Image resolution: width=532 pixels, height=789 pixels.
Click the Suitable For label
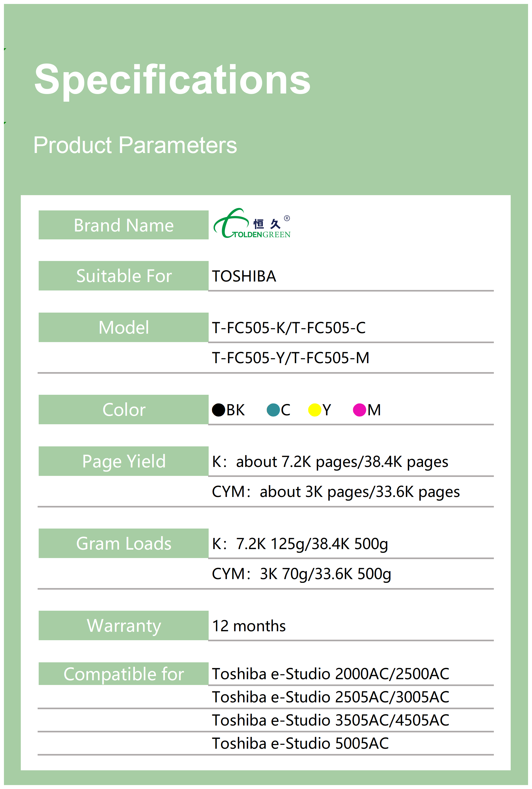[123, 276]
